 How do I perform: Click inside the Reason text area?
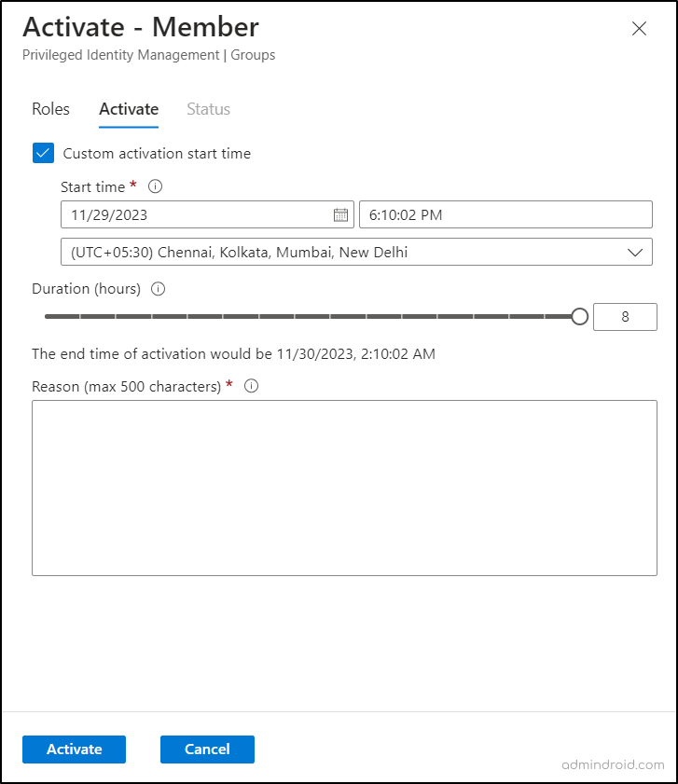(344, 485)
